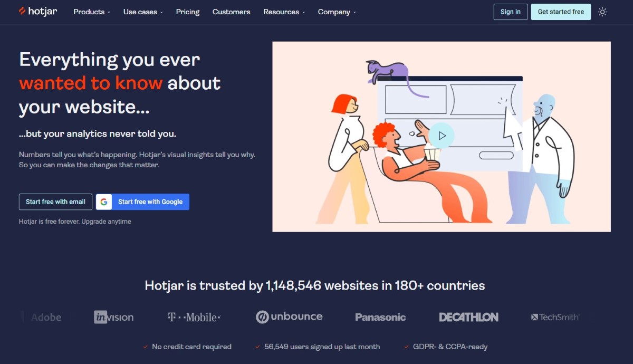Click the Unbounce logo
Screen dimensions: 633x364
[x=289, y=317]
